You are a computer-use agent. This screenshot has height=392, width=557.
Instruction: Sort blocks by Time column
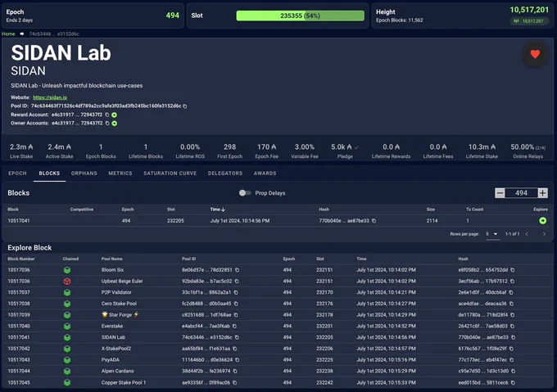pyautogui.click(x=217, y=210)
